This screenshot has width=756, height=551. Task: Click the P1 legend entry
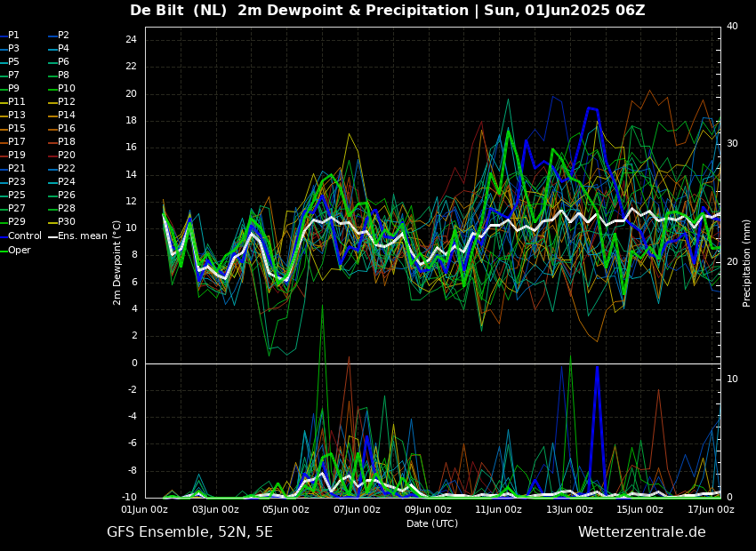click(10, 36)
